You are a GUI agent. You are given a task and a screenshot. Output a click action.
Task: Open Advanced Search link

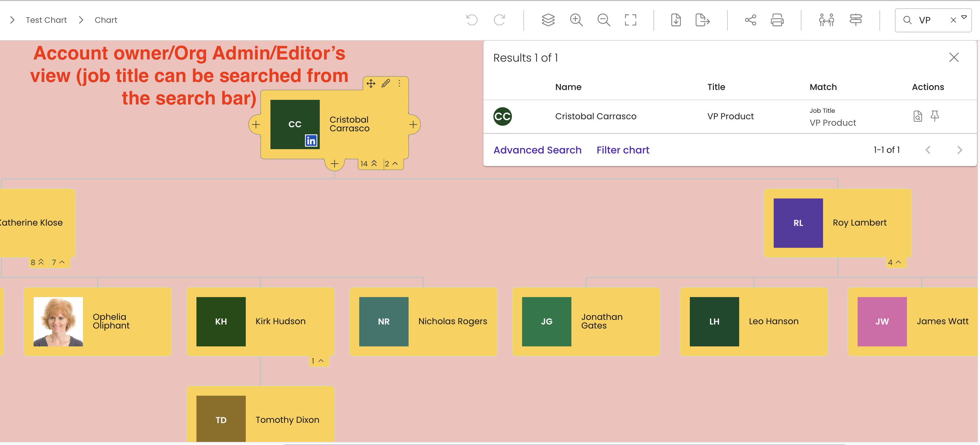click(537, 150)
